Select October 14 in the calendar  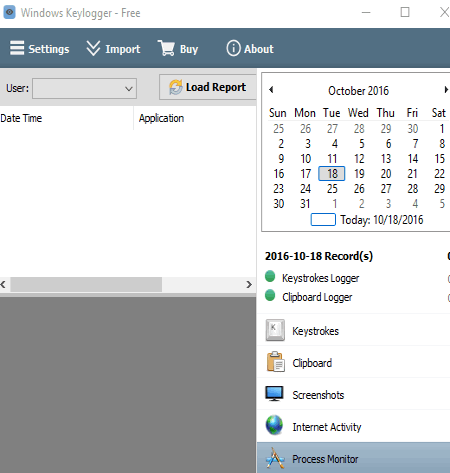413,159
